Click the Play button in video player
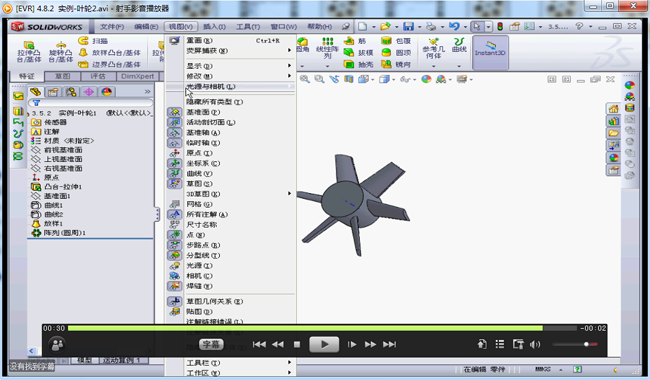Screen dimensions: 650x380 pyautogui.click(x=324, y=344)
